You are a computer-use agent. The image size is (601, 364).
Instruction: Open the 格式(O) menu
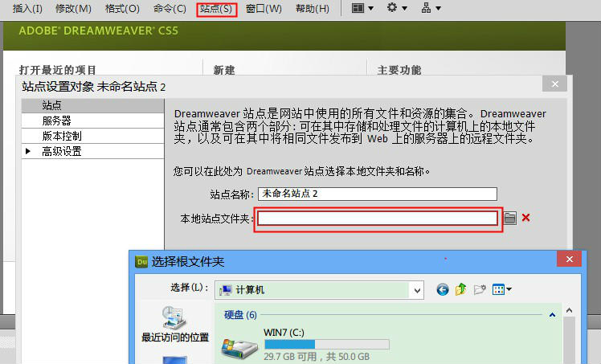pos(122,8)
